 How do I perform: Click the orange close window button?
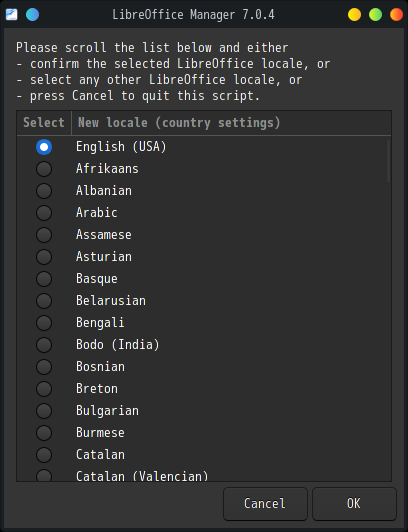[x=396, y=15]
